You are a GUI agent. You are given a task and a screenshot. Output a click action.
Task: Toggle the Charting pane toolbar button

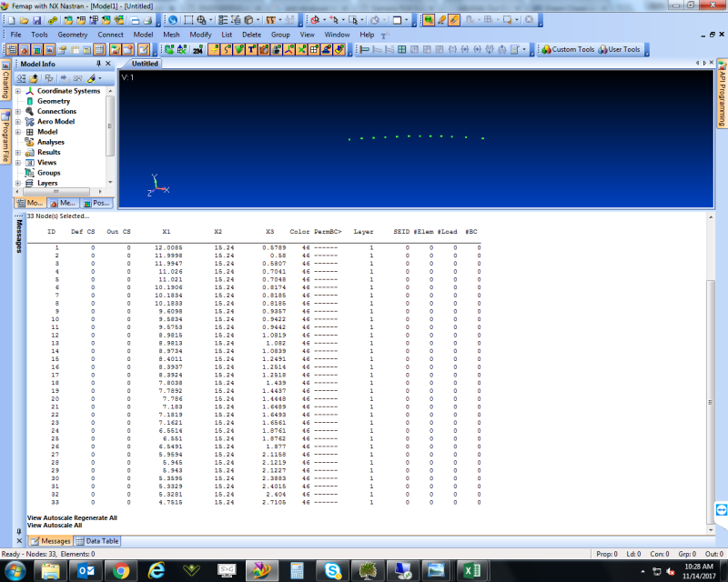pyautogui.click(x=50, y=49)
